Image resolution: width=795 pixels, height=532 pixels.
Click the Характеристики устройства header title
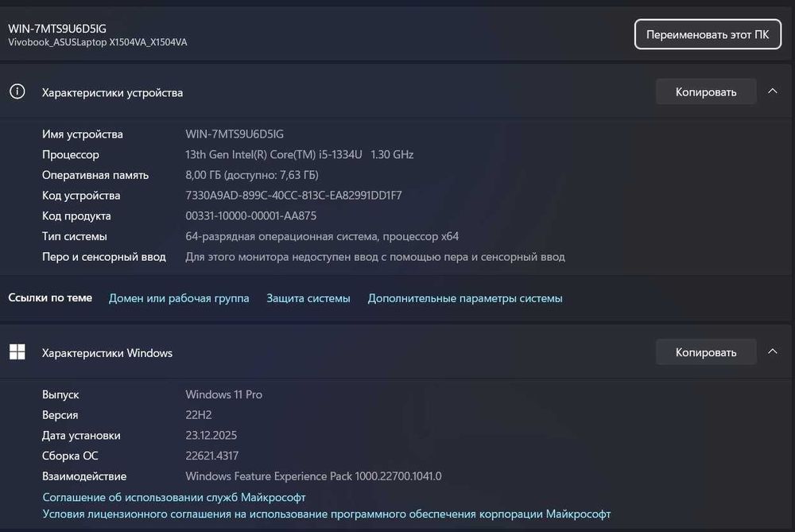(113, 93)
